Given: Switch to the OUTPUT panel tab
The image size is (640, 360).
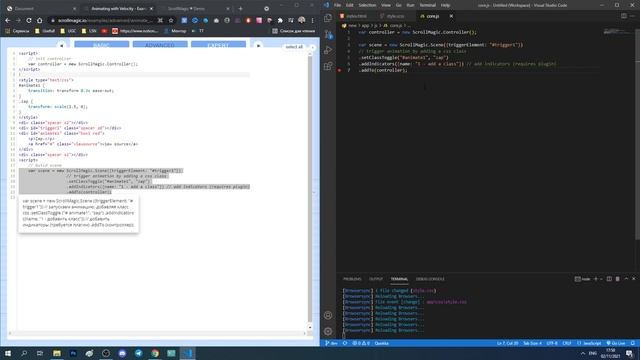Looking at the screenshot, I should 376,279.
